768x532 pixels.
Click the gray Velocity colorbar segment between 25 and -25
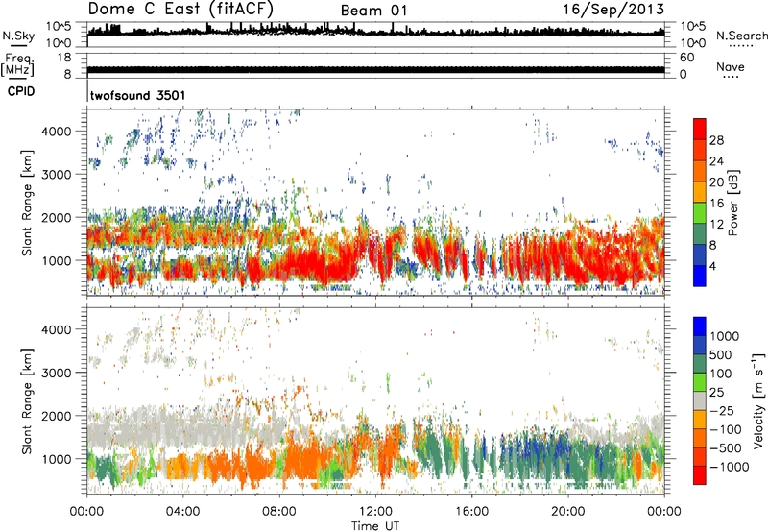(700, 401)
